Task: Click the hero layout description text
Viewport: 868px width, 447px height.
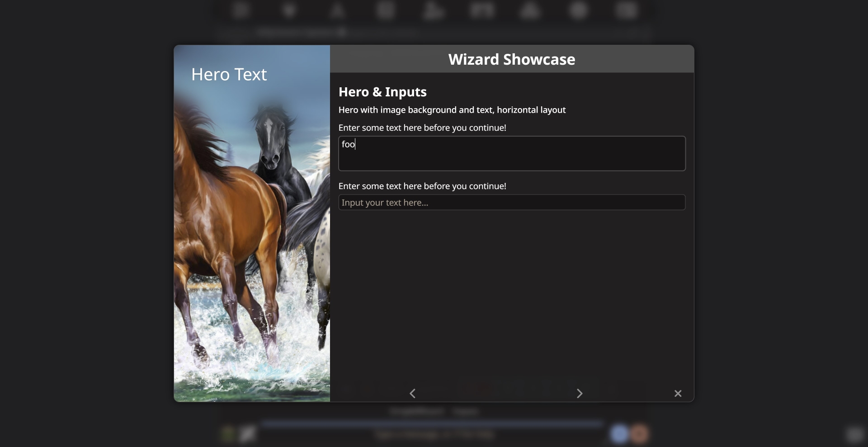Action: tap(452, 110)
